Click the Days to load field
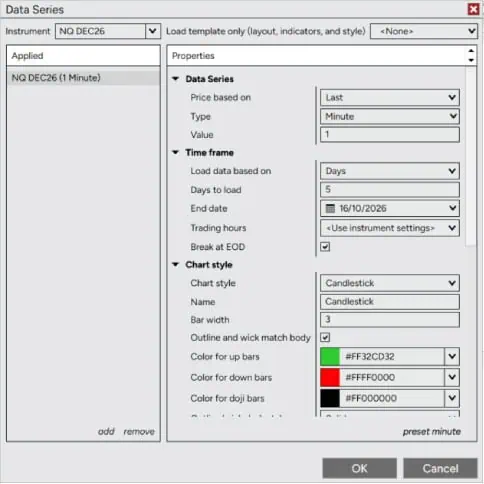Image resolution: width=484 pixels, height=484 pixels. pos(390,189)
